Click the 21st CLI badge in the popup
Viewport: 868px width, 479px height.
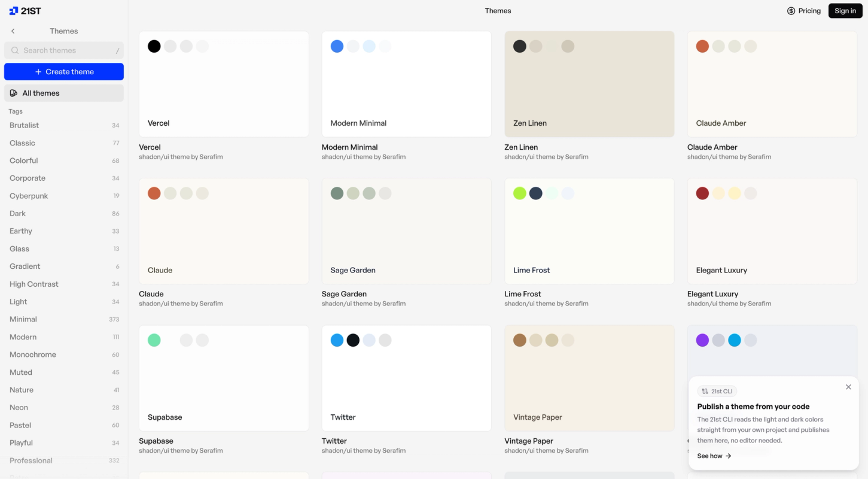[x=717, y=392]
